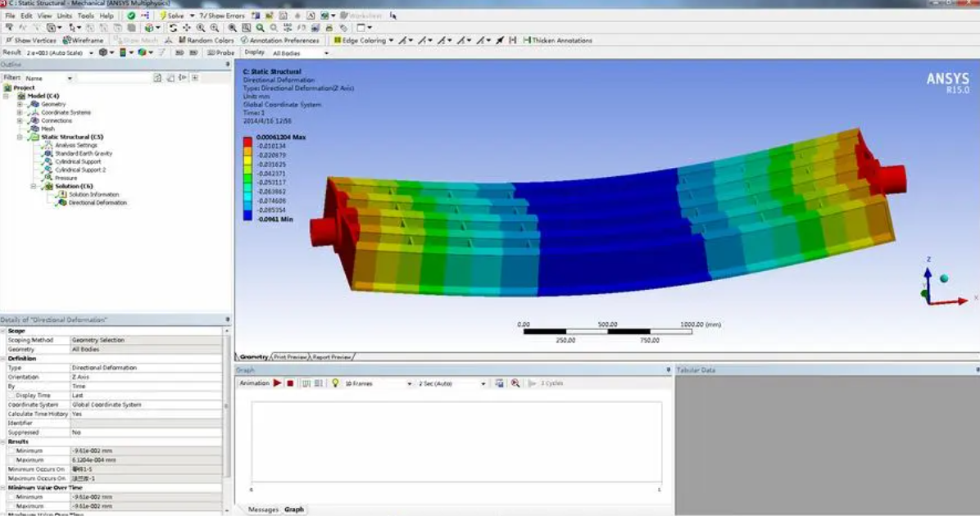This screenshot has width=980, height=516.
Task: Click the Orientation Z Axis field
Action: [x=146, y=377]
